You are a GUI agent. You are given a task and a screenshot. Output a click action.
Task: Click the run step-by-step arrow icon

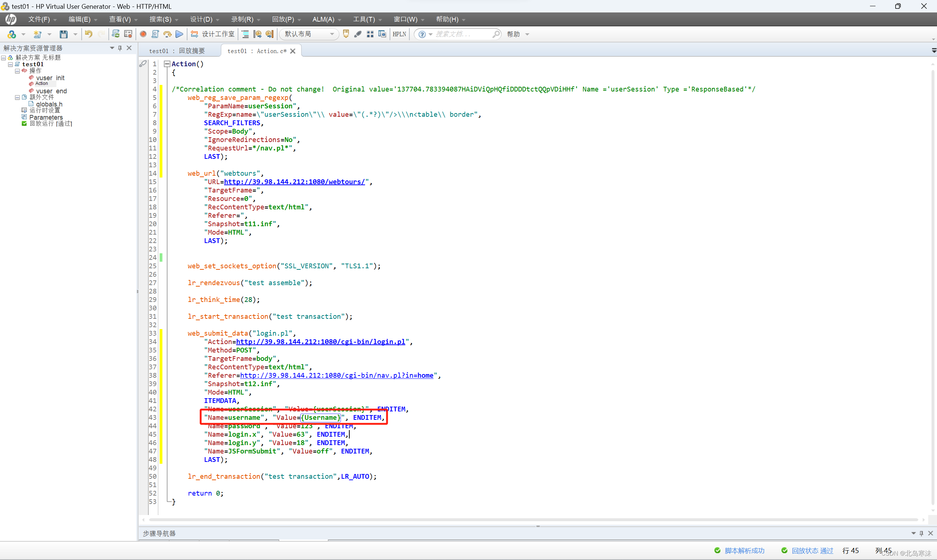click(x=167, y=34)
